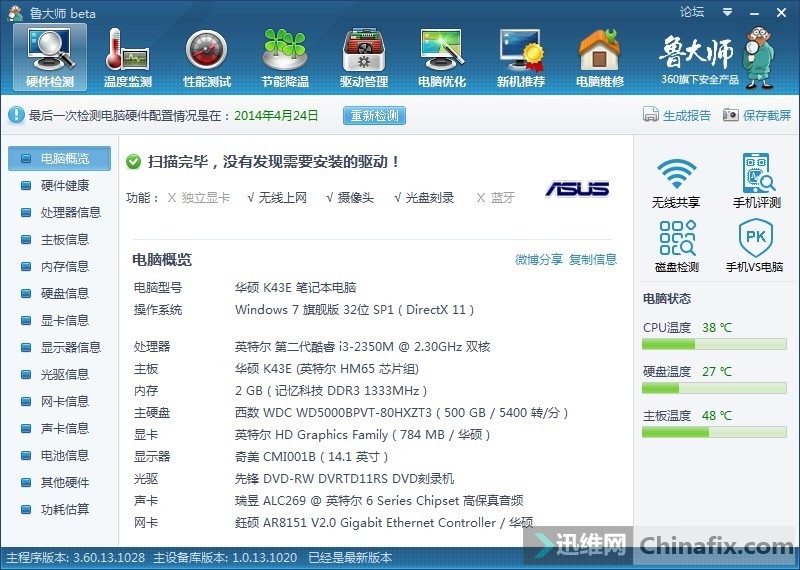Open the 驱动管理 driver manager
Screen dimensions: 800x570
pos(364,58)
